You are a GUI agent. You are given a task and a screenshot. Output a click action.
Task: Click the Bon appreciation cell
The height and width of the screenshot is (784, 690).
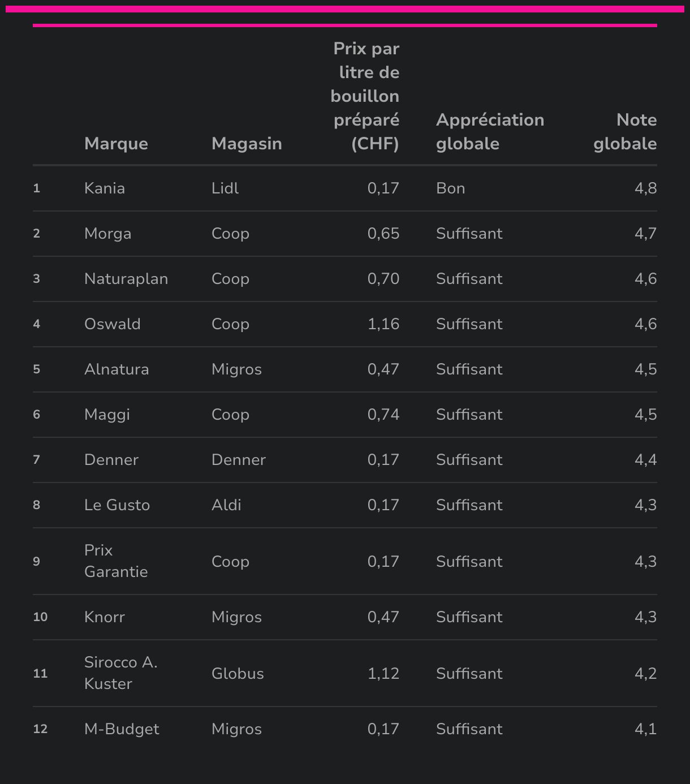(451, 188)
